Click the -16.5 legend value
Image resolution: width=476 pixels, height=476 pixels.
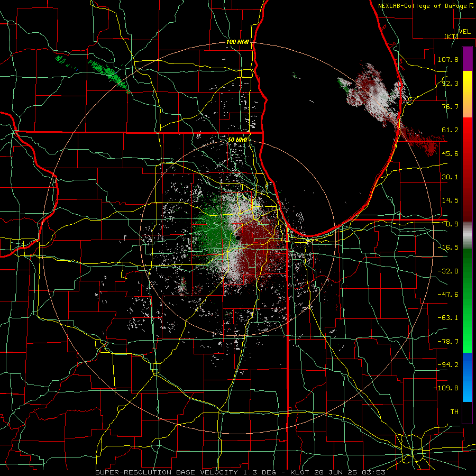pos(448,248)
